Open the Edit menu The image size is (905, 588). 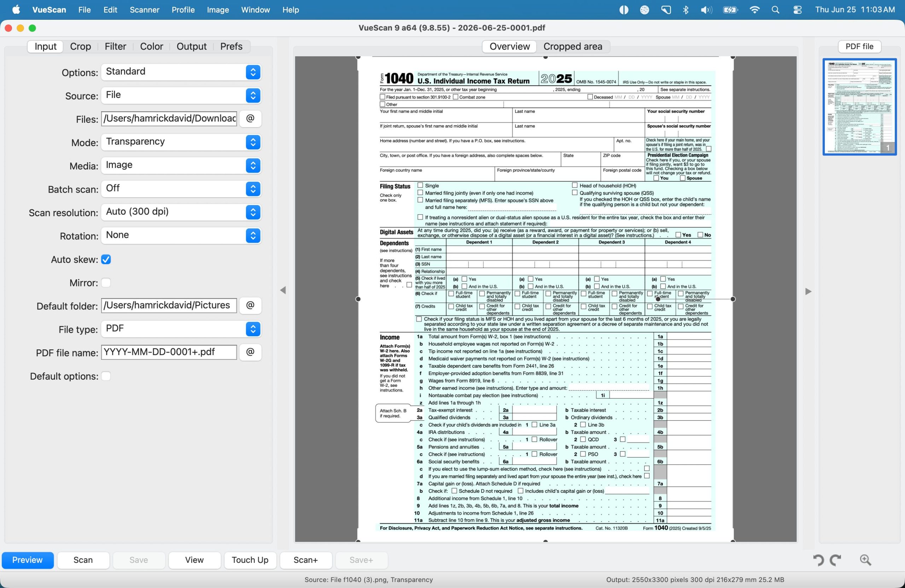coord(110,10)
